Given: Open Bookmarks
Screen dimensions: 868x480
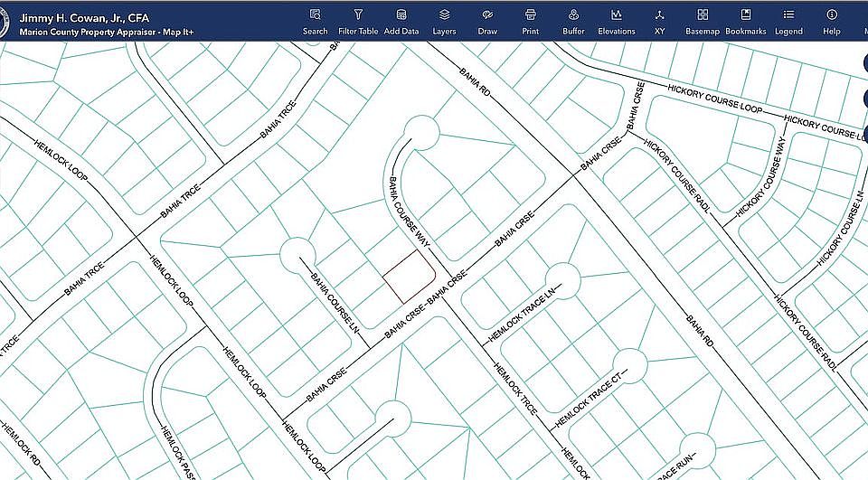Looking at the screenshot, I should point(746,22).
